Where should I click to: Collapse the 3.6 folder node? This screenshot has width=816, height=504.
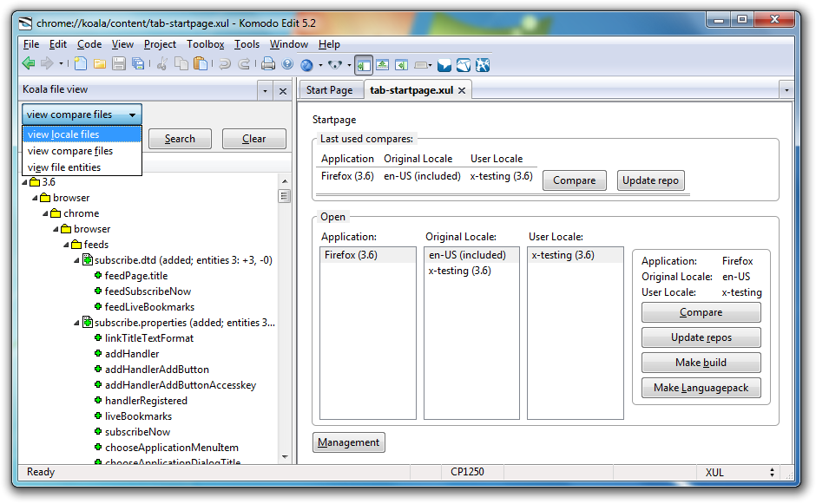coord(24,182)
